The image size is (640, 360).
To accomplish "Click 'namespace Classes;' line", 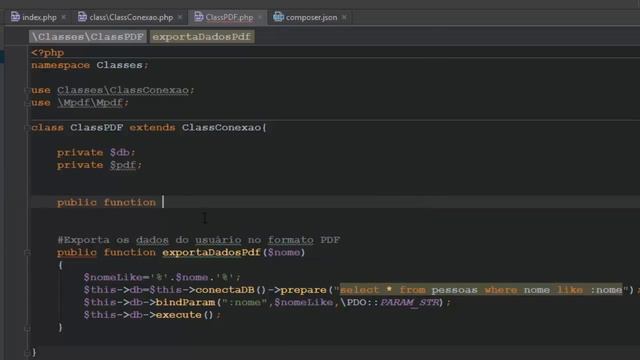I will (90, 65).
